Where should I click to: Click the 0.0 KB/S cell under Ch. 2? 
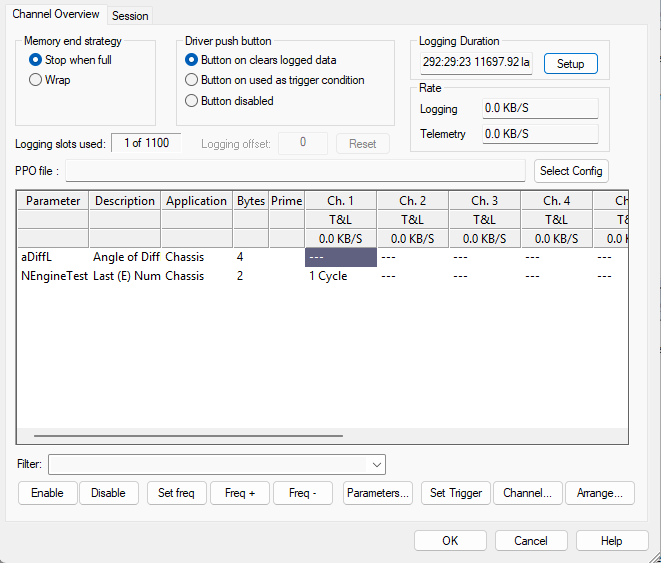[413, 239]
